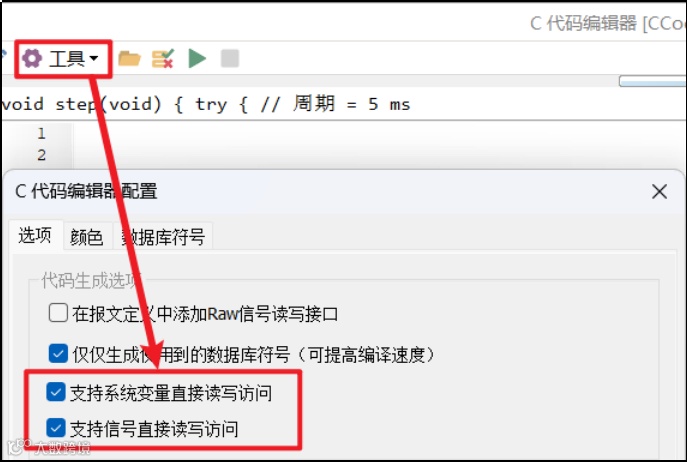Click line number 1 in the gutter
Screen dimensions: 687x462
(41, 133)
